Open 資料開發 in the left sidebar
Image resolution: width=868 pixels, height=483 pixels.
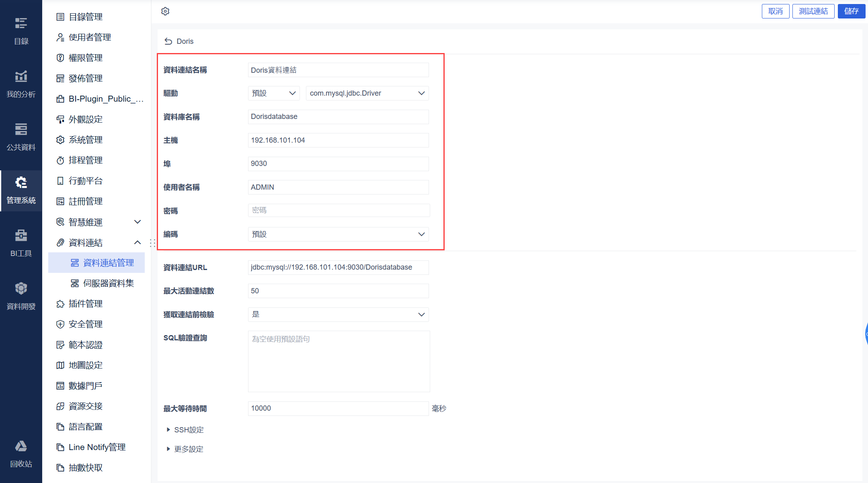point(21,296)
